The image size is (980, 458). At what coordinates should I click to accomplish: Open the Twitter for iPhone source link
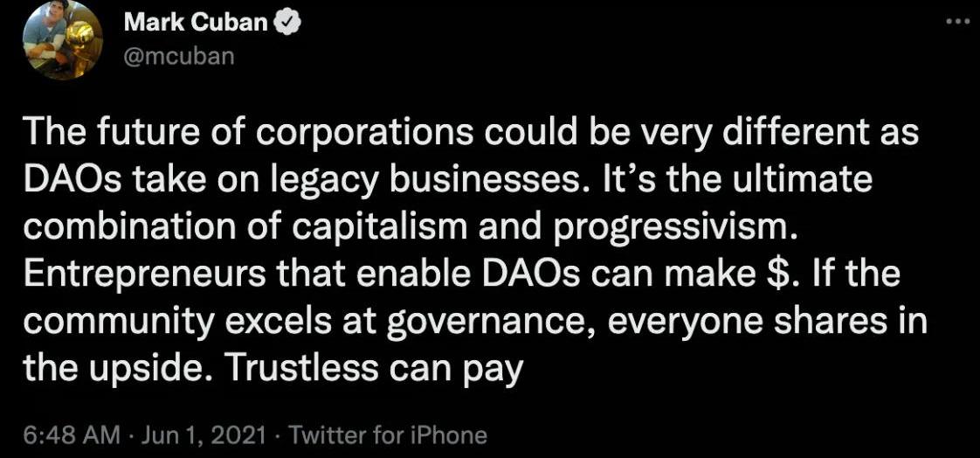387,435
